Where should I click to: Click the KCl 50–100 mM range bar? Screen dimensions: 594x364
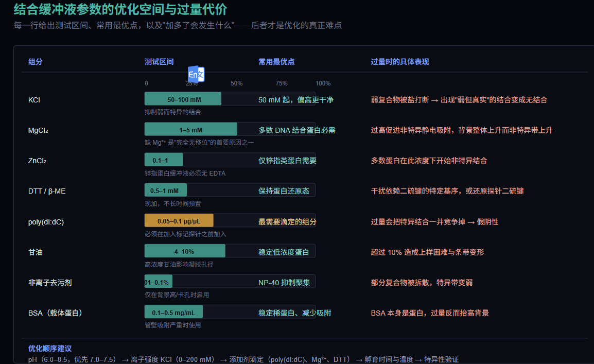183,99
